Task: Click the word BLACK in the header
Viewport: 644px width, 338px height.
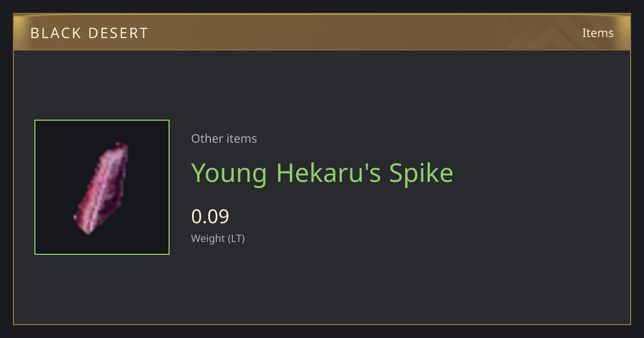Action: click(55, 33)
